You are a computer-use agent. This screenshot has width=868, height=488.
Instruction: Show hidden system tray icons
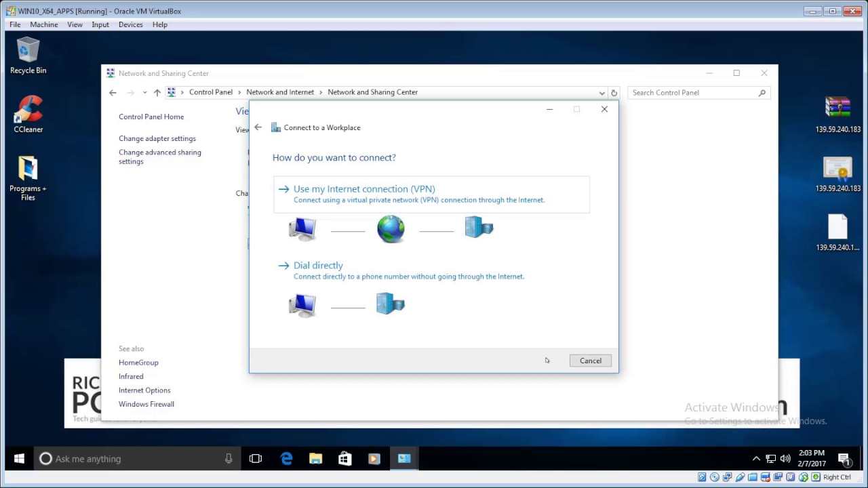tap(756, 459)
